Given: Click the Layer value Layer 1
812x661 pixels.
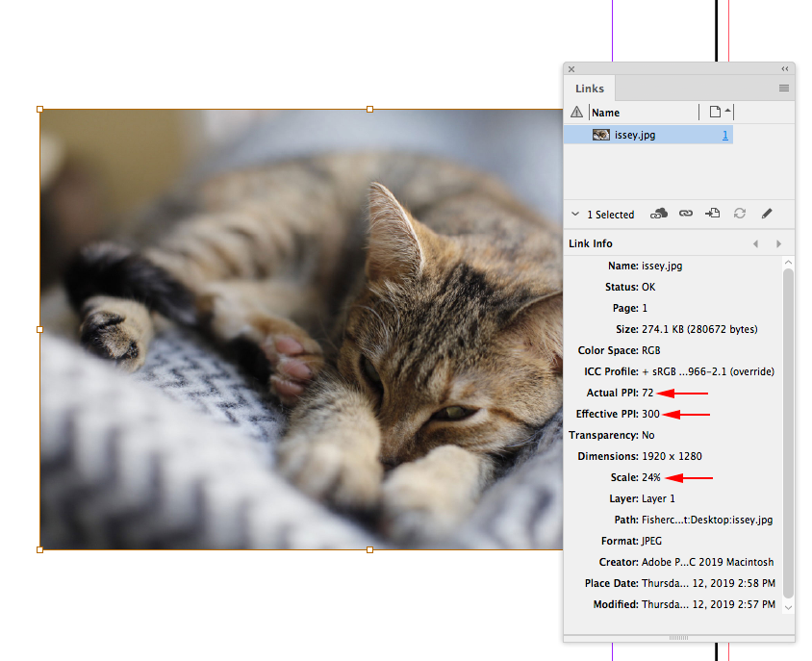Looking at the screenshot, I should point(658,498).
